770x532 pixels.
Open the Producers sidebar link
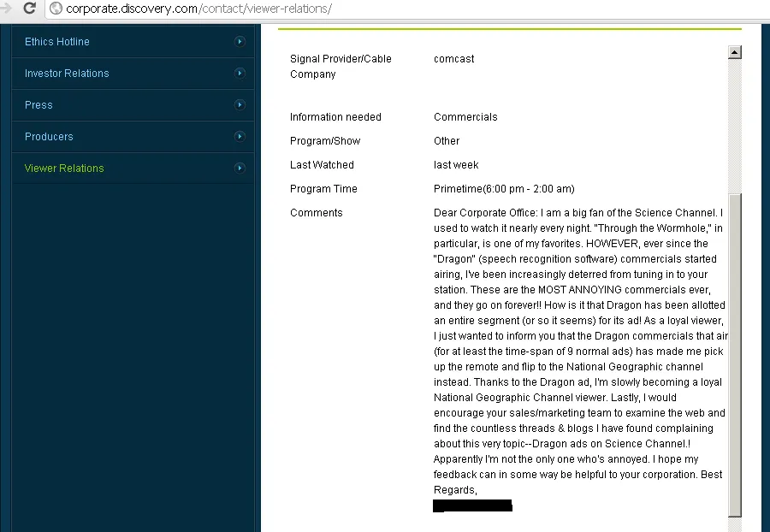click(x=49, y=137)
